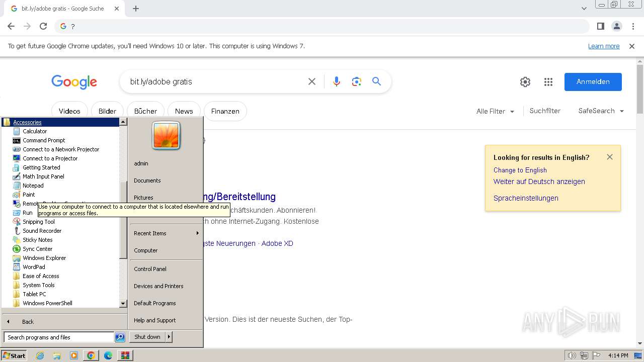Open Connect to a Network Projector

pos(61,149)
